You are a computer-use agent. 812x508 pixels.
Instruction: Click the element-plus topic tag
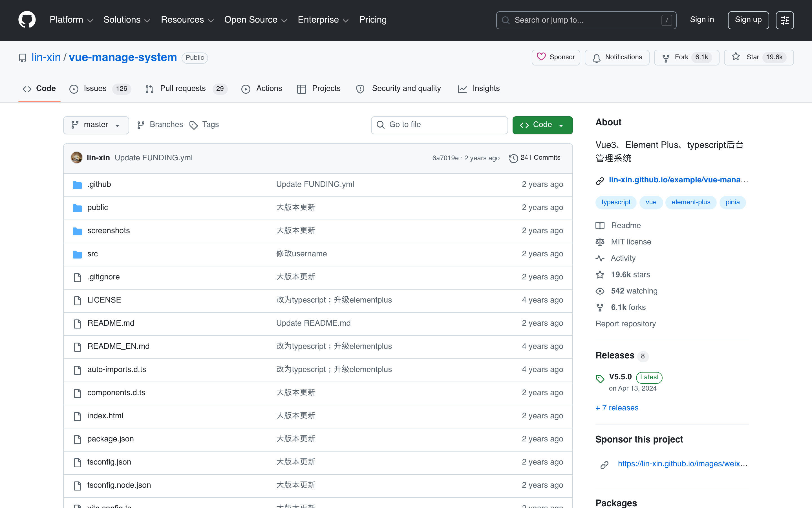coord(690,202)
